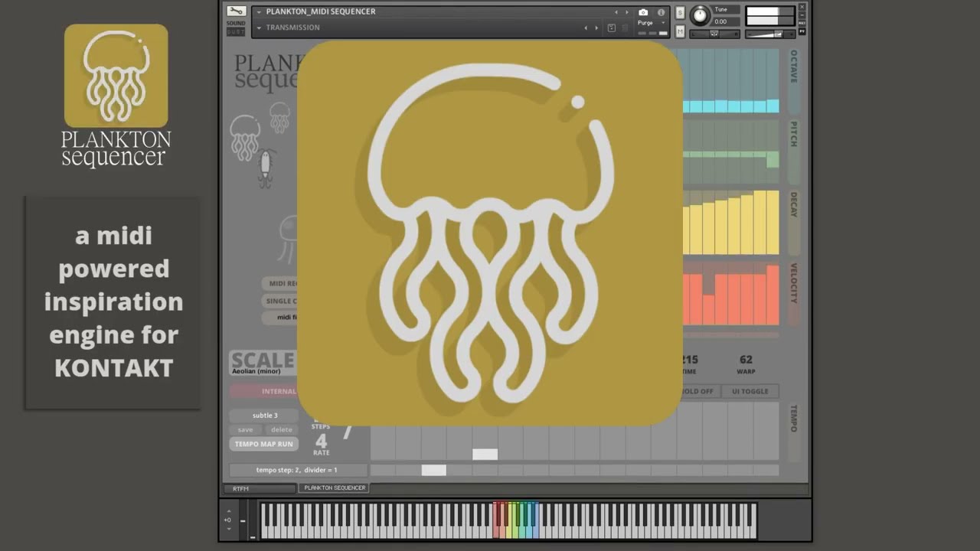Solo the instrument with S button
This screenshot has height=551, width=980.
point(680,13)
